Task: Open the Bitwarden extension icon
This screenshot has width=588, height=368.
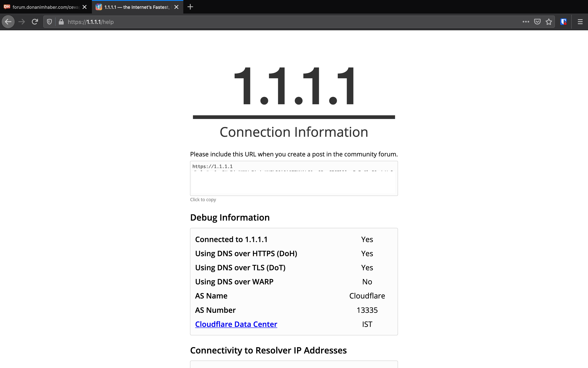Action: pos(563,22)
